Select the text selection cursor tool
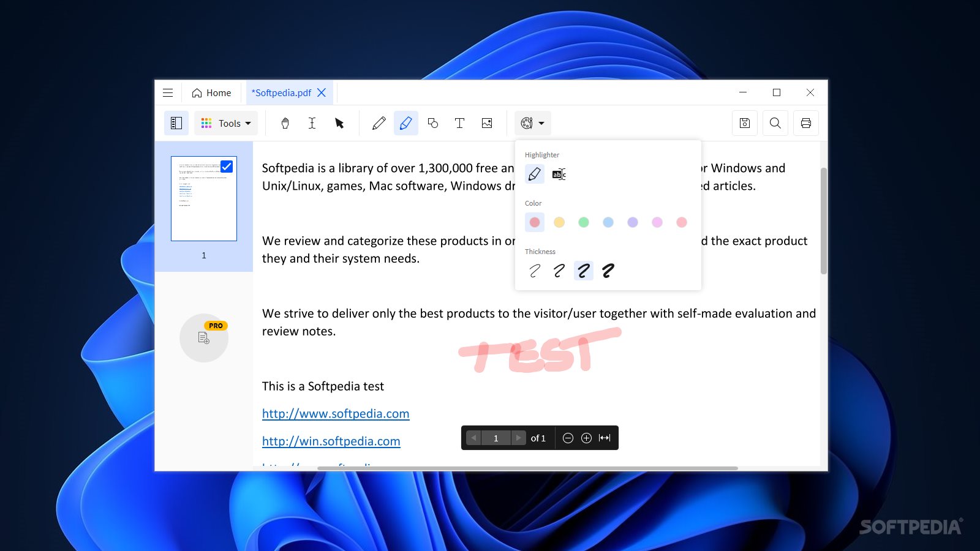This screenshot has height=551, width=980. [x=312, y=123]
